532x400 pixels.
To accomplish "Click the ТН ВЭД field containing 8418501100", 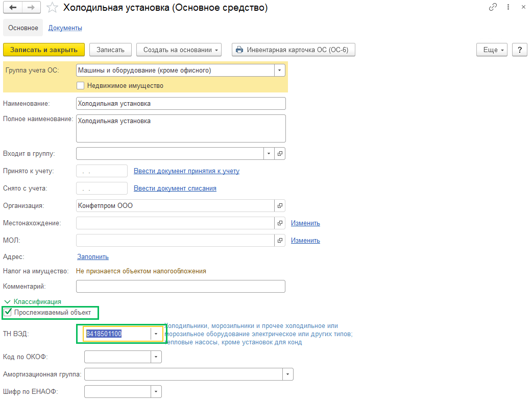I will pyautogui.click(x=117, y=334).
